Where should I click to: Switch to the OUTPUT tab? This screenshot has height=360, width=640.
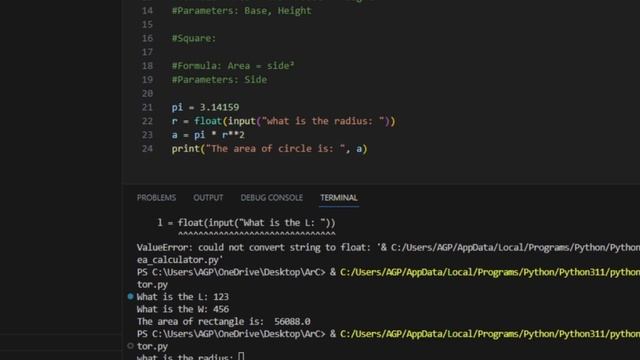coord(208,198)
